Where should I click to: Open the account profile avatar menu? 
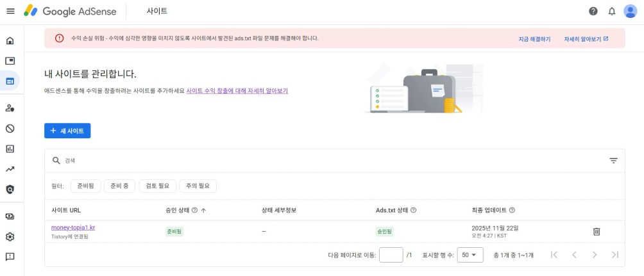[x=630, y=12]
